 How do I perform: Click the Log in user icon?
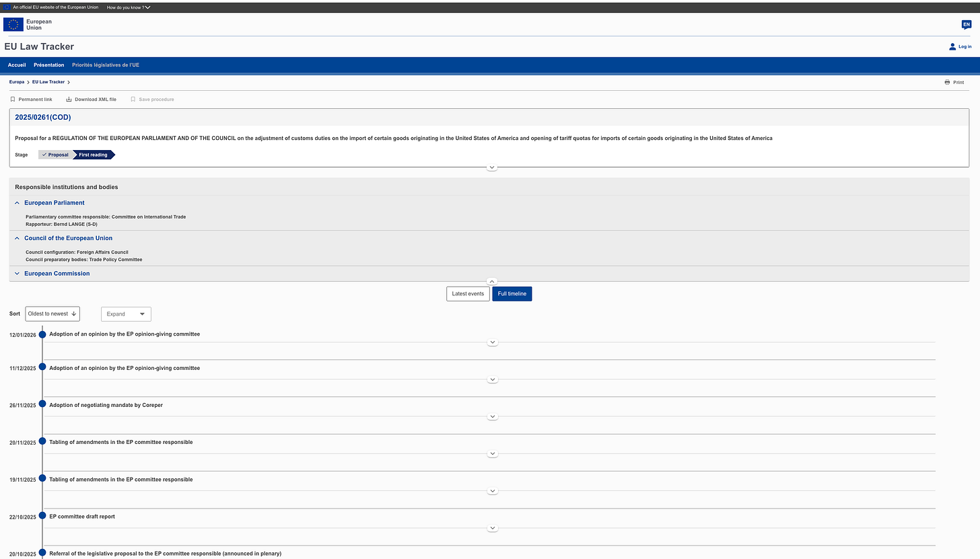click(952, 46)
